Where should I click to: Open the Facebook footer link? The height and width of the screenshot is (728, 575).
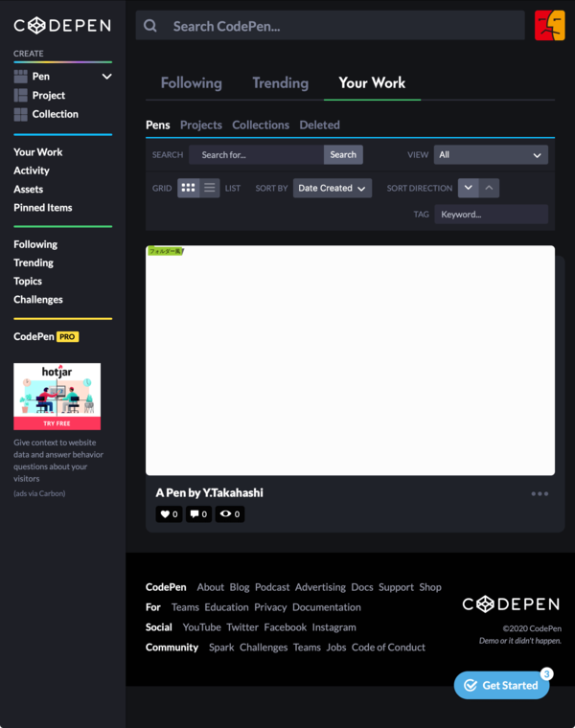[286, 627]
